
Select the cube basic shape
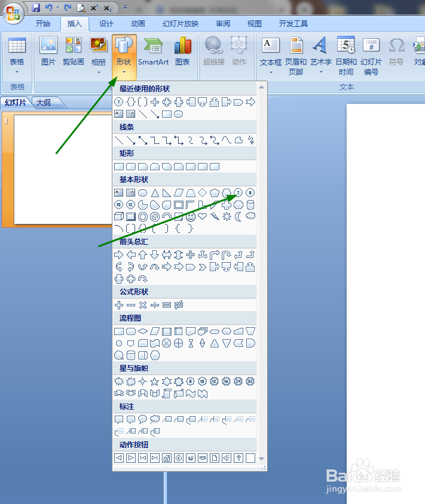pos(119,217)
